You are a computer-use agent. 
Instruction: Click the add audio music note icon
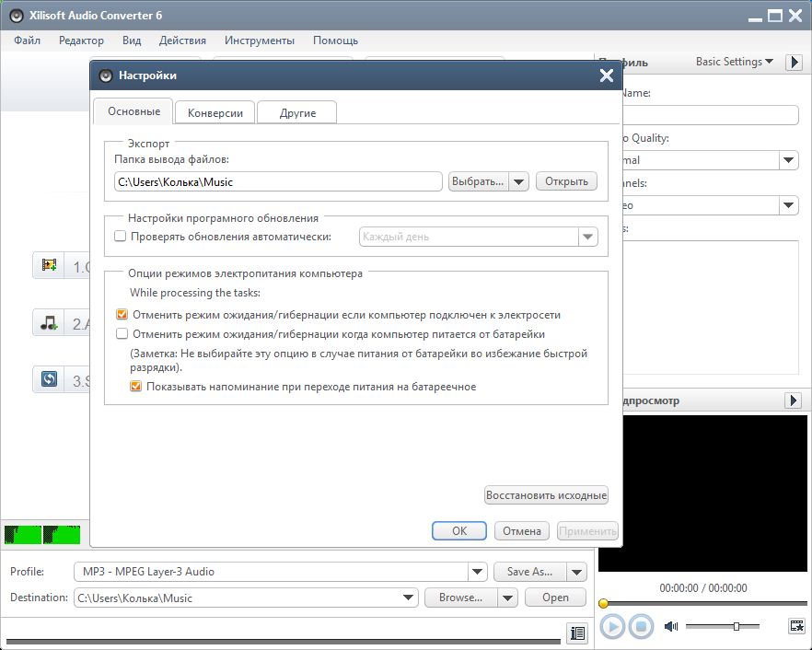coord(49,323)
